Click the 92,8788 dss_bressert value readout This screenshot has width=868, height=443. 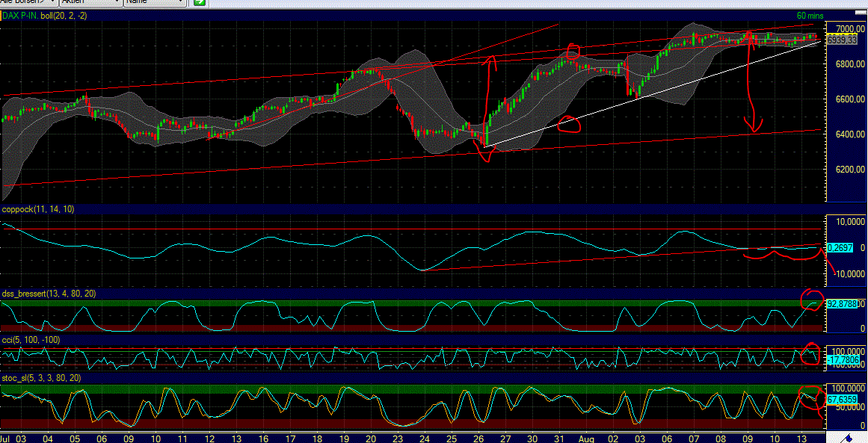pos(843,303)
